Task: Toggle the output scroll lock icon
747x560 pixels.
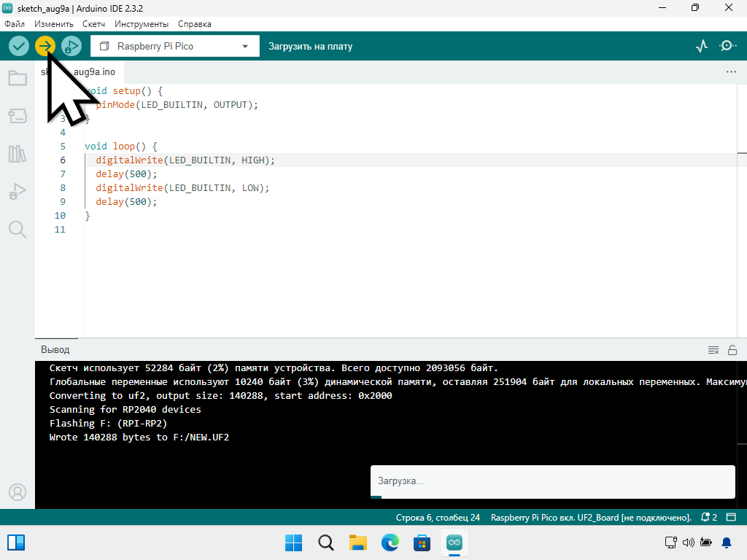Action: coord(732,350)
